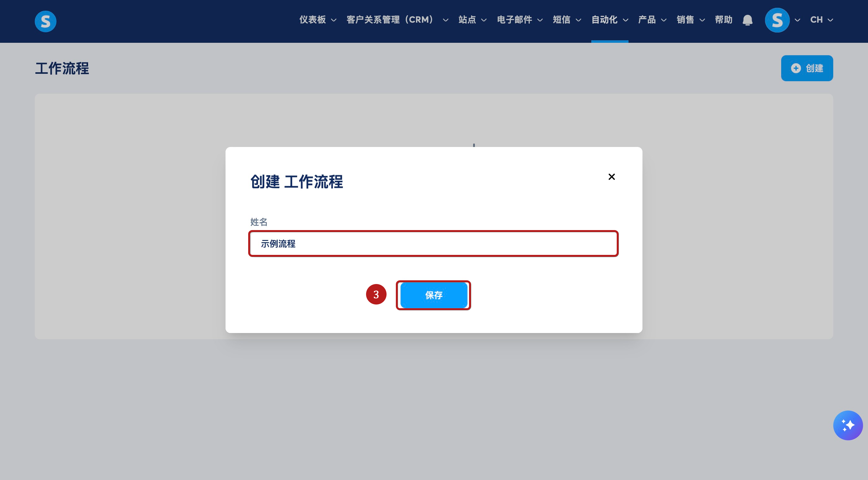Screen dimensions: 868x480
Task: Expand the 客户关系管理（CRM） dropdown
Action: [397, 20]
